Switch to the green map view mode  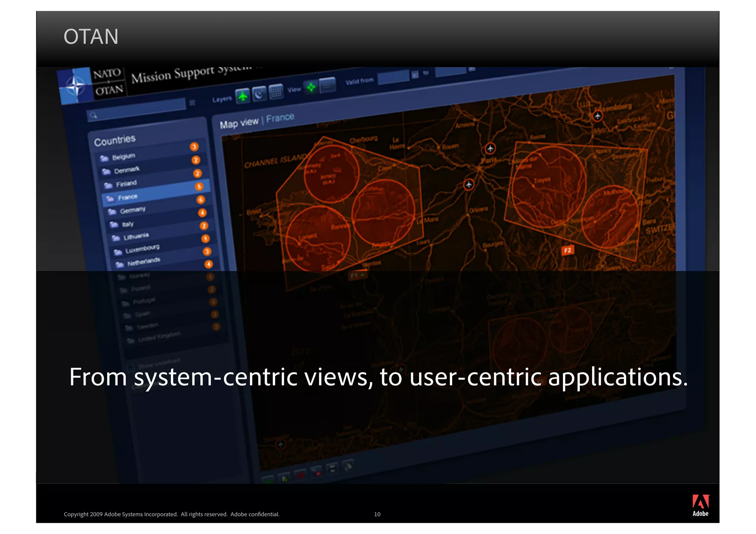(311, 87)
